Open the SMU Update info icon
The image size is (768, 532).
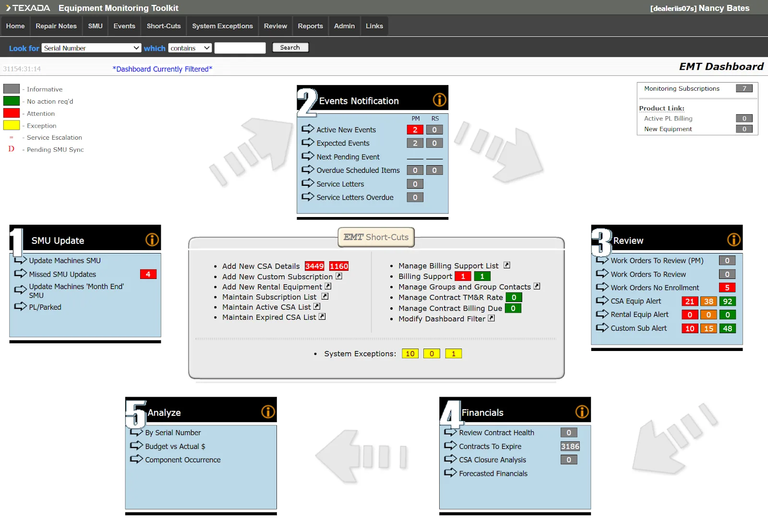click(x=152, y=240)
